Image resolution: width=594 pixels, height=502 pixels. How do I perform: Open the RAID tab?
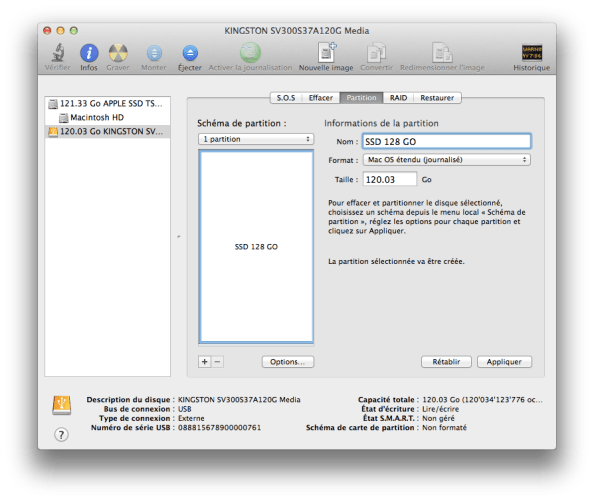398,98
